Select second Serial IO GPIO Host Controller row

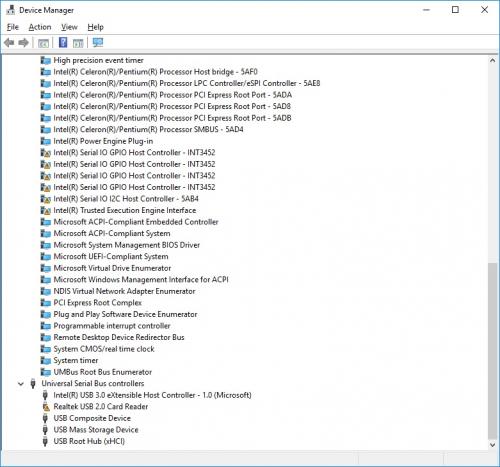134,164
